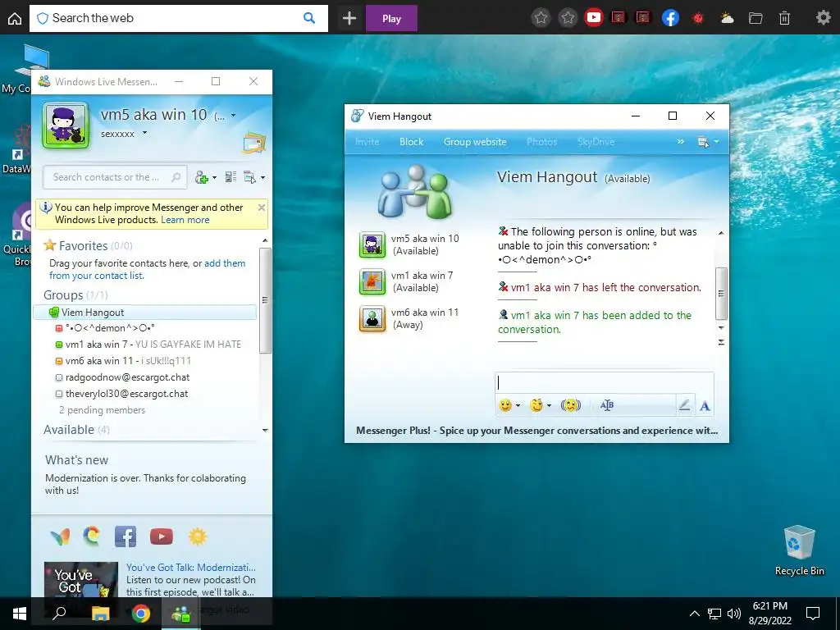Click the contact list layout icon
The width and height of the screenshot is (840, 630).
[x=231, y=177]
